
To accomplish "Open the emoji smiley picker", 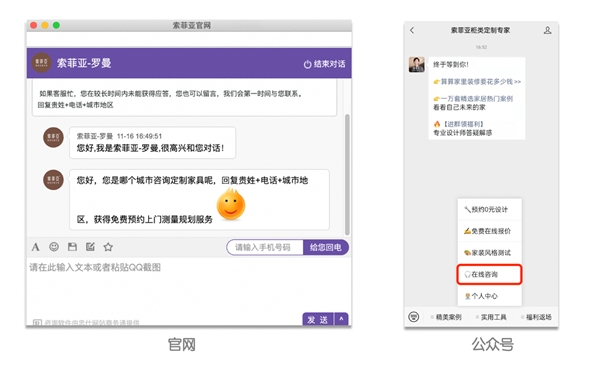I will 54,247.
